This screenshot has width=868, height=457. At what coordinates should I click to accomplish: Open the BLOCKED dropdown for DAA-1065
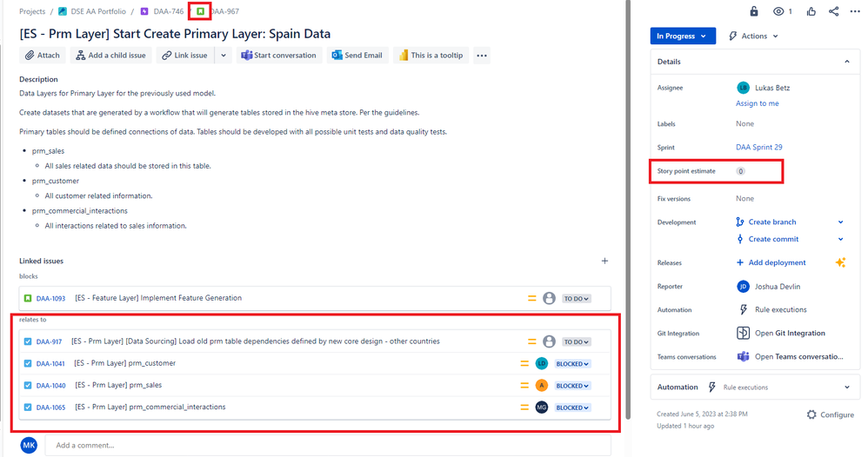tap(572, 407)
